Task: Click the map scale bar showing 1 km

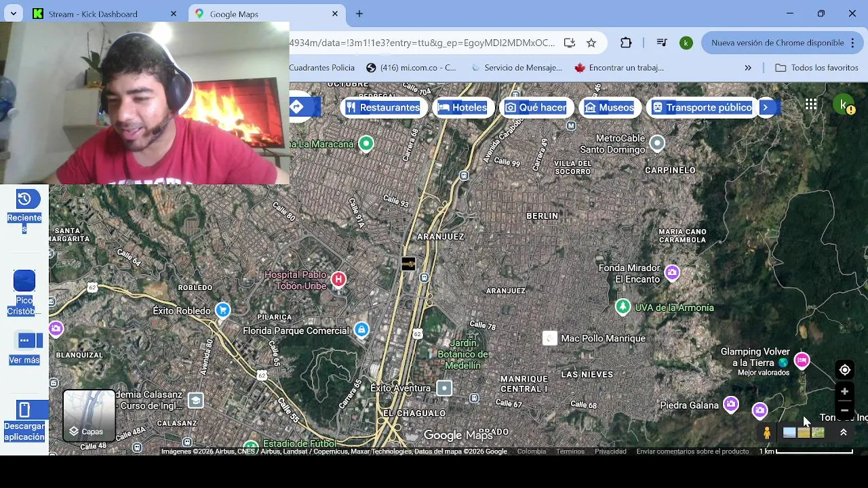Action: (806, 451)
